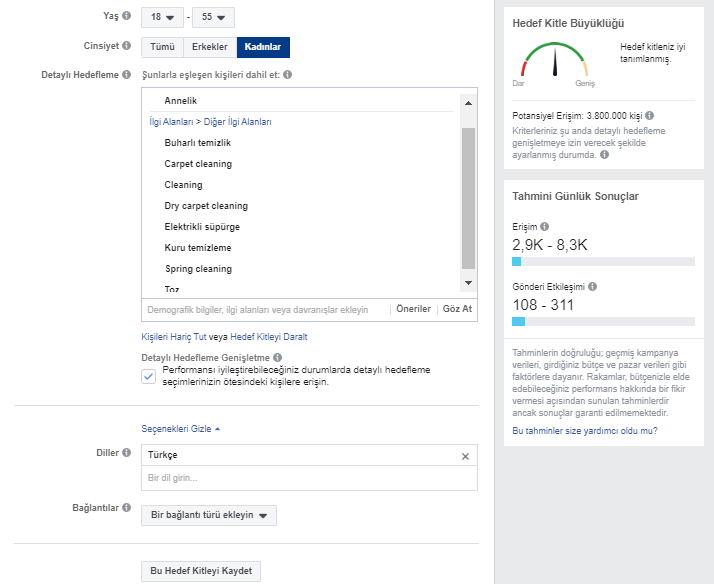Open Öneriler suggestions
714x584 pixels.
(x=413, y=309)
